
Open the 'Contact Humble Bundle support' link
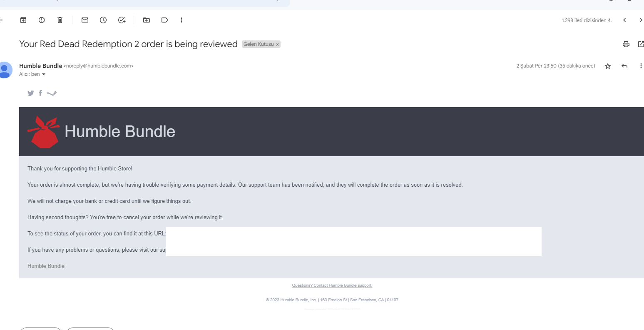pyautogui.click(x=332, y=285)
